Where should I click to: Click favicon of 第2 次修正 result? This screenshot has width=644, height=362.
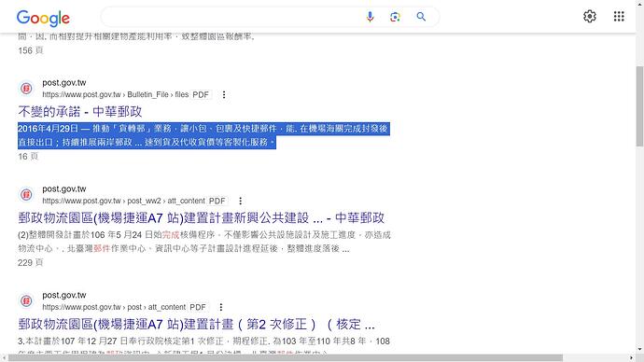coord(27,300)
